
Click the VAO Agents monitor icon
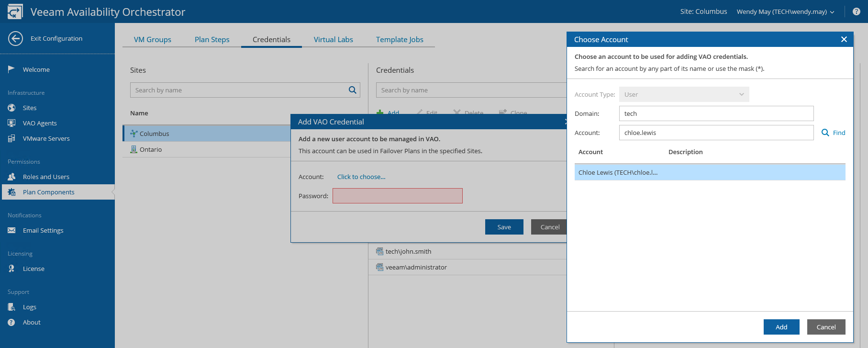coord(11,123)
